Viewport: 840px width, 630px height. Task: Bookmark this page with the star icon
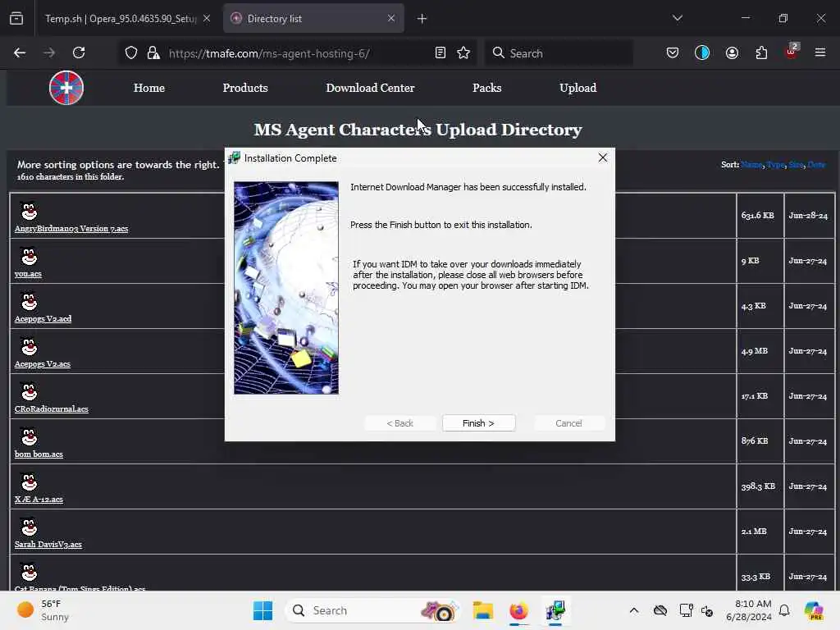(x=463, y=52)
